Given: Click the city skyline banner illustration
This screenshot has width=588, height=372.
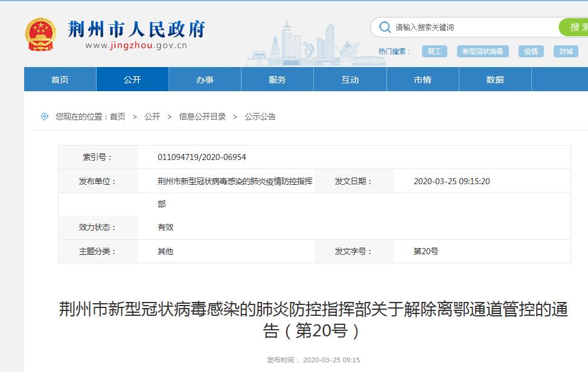Looking at the screenshot, I should coord(315,43).
